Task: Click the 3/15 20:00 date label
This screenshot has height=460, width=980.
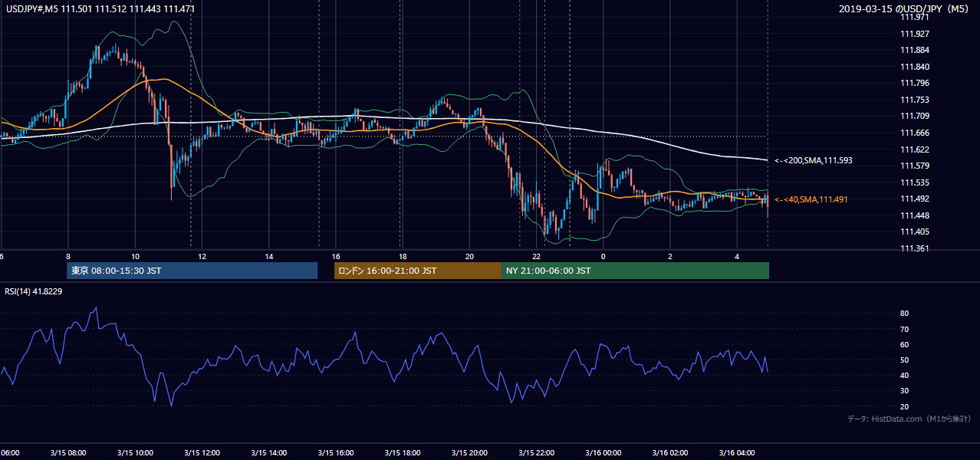Action: pyautogui.click(x=469, y=452)
